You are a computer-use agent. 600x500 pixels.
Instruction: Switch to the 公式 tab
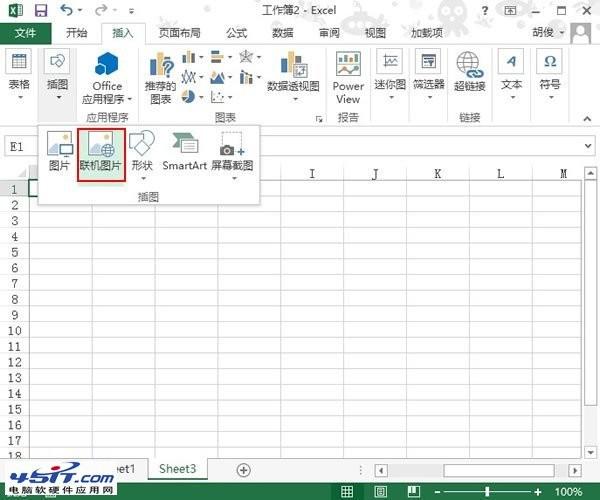pyautogui.click(x=236, y=33)
